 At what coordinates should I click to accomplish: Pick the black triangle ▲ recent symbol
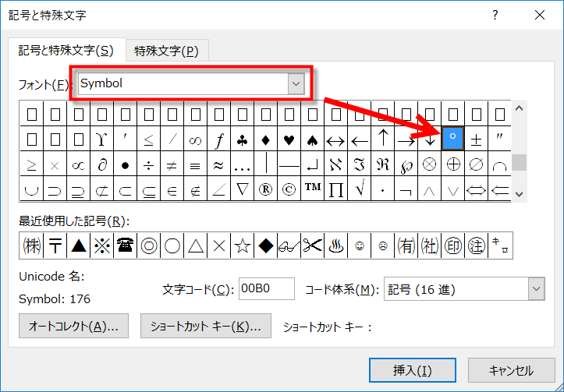click(78, 245)
